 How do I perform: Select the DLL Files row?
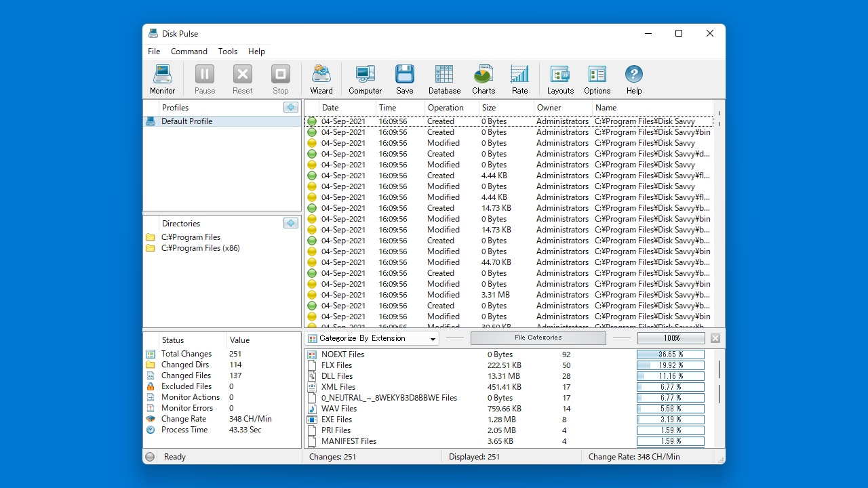click(509, 376)
